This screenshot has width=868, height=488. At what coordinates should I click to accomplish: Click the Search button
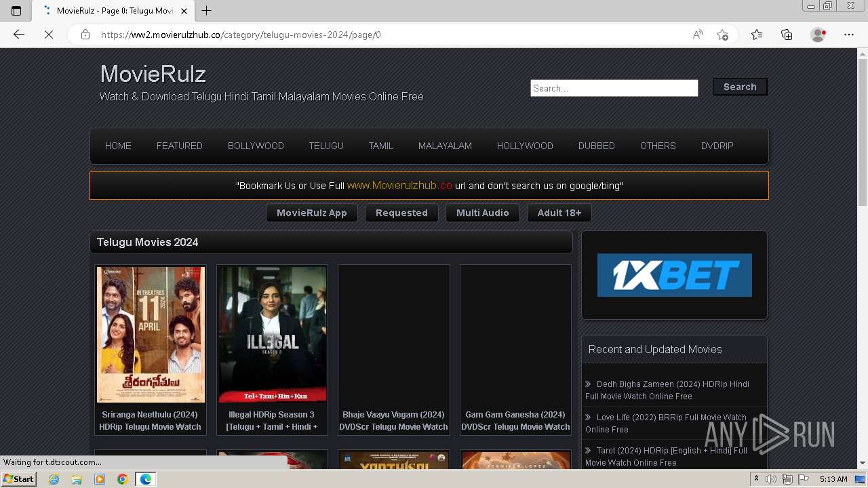(740, 87)
